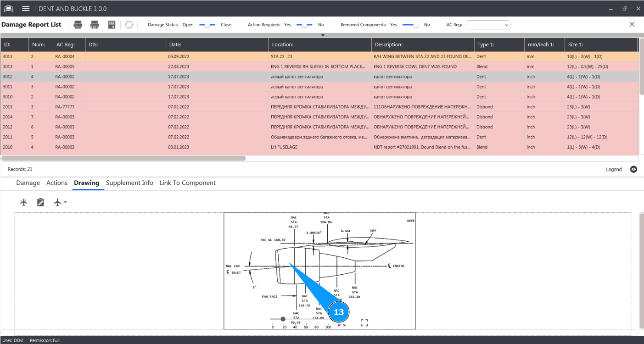Image resolution: width=644 pixels, height=344 pixels.
Task: Click the refresh icon in toolbar
Action: pos(129,25)
